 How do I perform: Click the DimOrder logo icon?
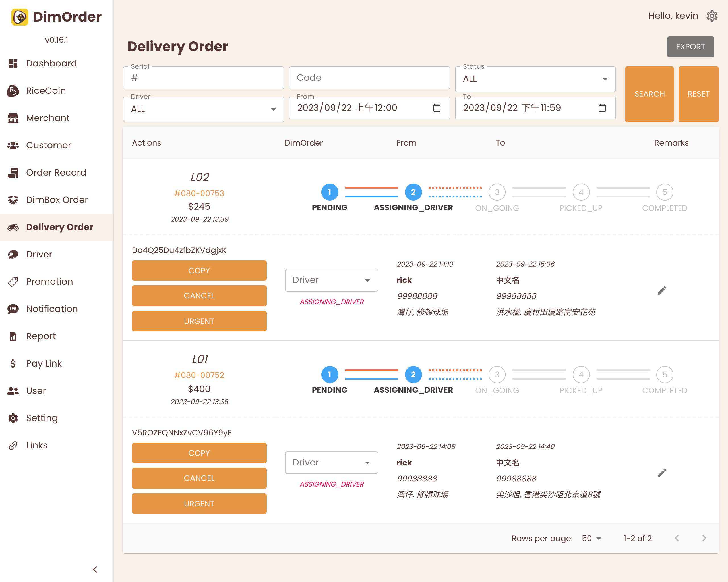(x=20, y=17)
